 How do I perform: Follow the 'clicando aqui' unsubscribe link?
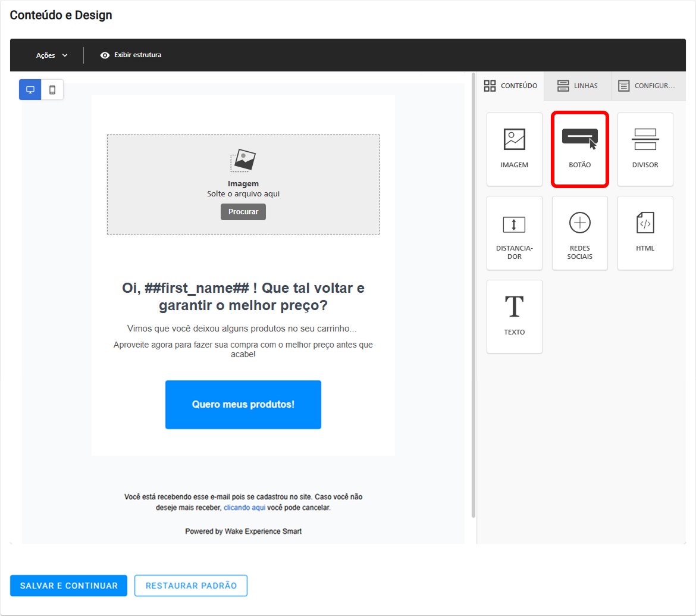244,508
